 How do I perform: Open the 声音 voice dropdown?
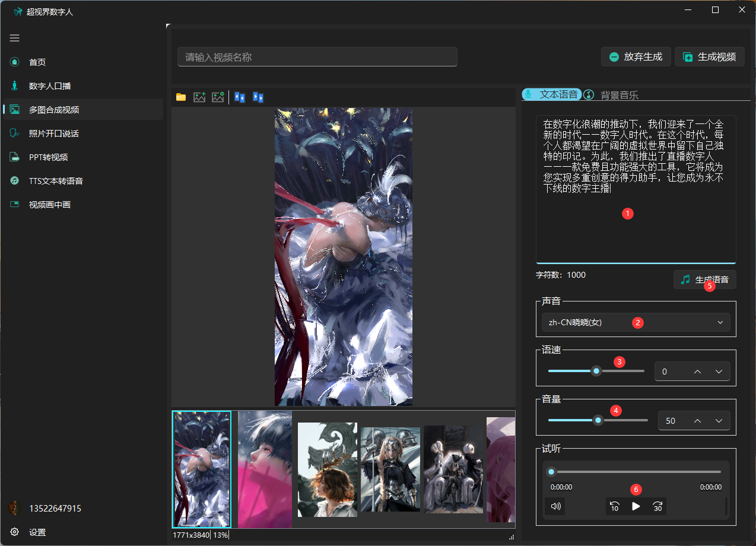[x=636, y=322]
